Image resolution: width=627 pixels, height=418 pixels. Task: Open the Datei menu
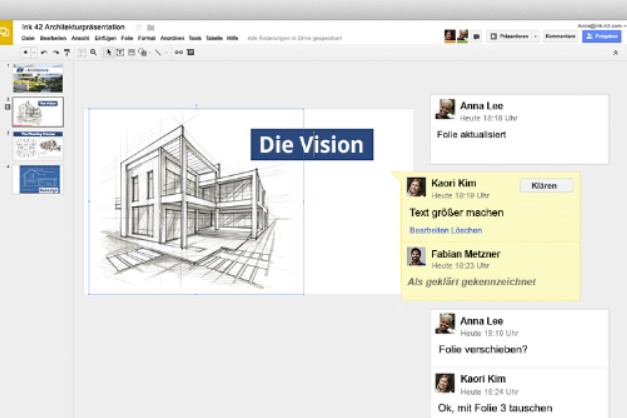point(28,38)
